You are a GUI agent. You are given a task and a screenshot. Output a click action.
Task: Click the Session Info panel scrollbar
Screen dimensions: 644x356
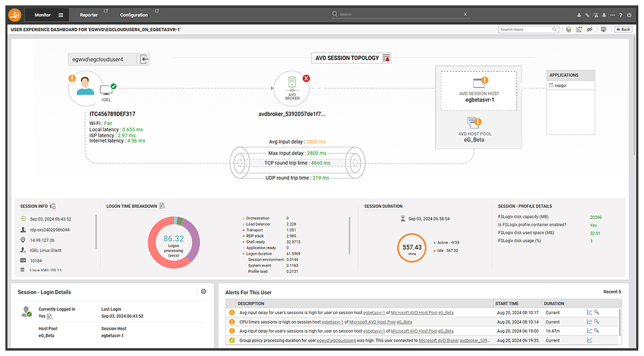(x=97, y=232)
